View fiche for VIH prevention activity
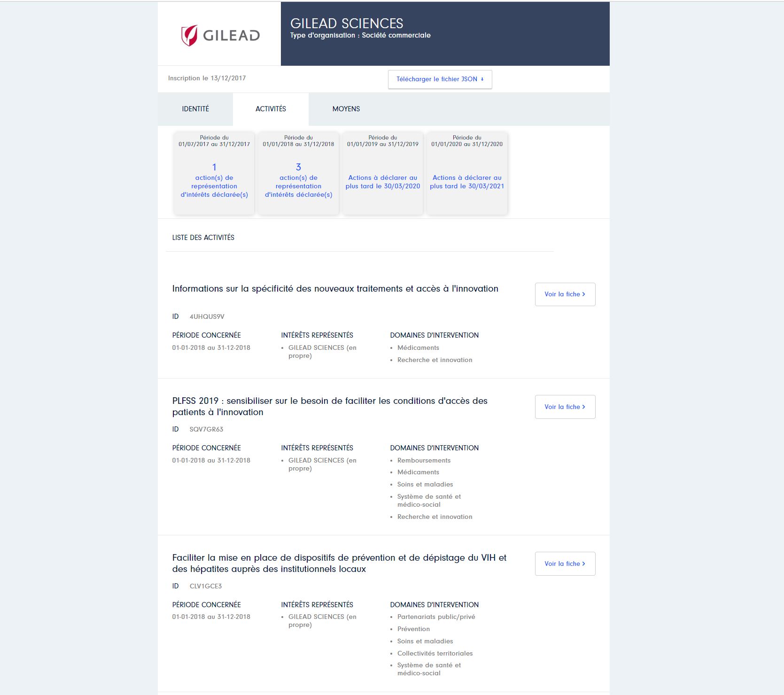This screenshot has width=784, height=695. tap(565, 564)
